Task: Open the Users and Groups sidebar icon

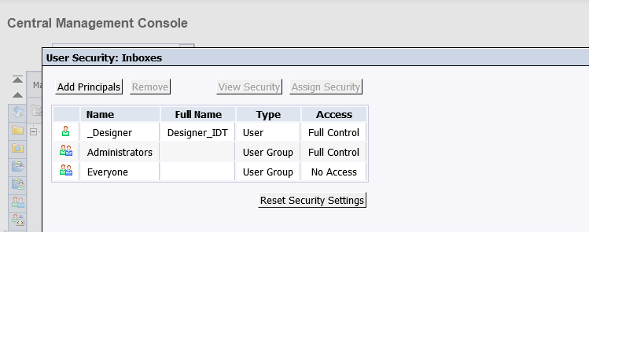Action: 17,202
